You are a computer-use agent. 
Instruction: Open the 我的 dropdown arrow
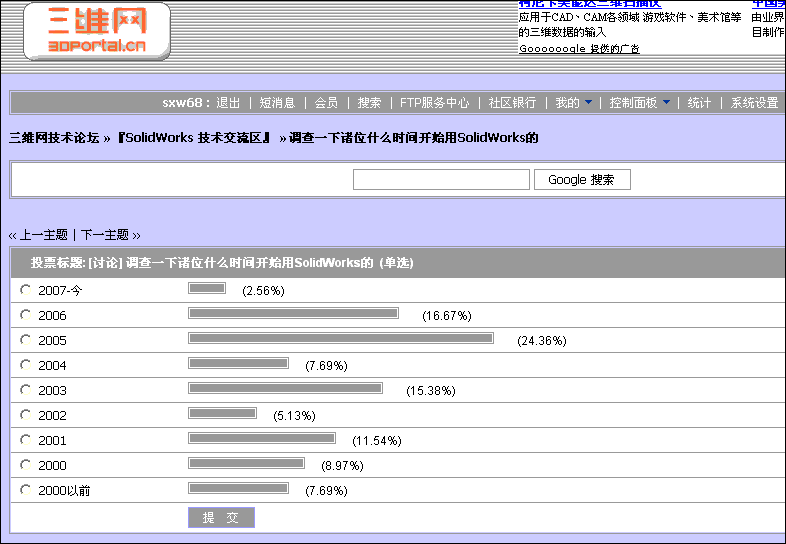click(588, 102)
